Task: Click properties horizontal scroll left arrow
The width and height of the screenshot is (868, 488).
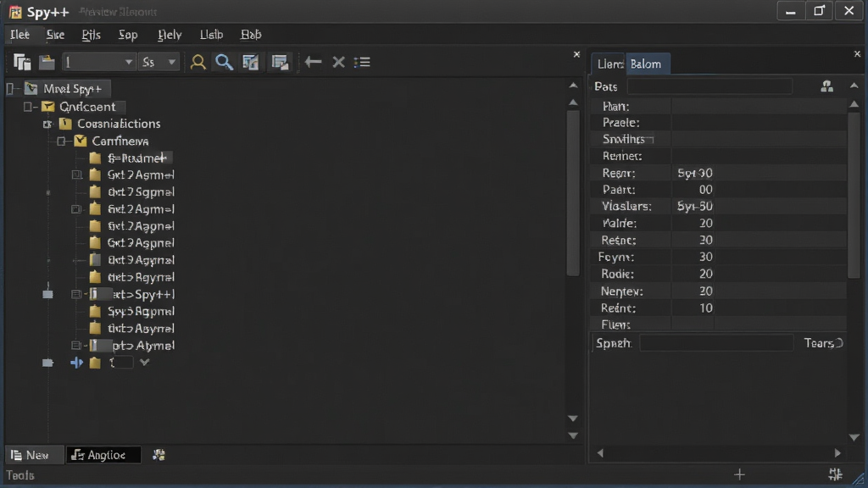Action: coord(600,452)
